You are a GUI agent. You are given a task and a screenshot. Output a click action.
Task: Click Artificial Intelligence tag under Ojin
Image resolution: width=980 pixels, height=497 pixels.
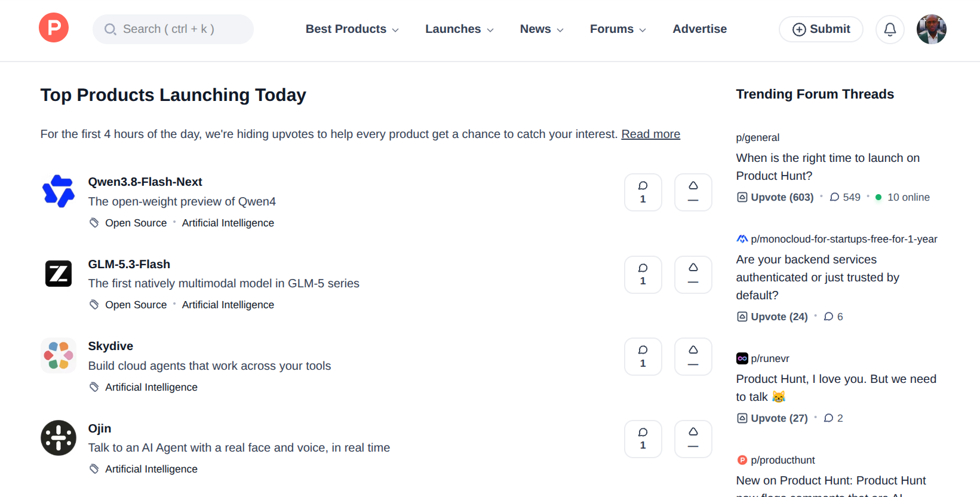click(x=152, y=469)
